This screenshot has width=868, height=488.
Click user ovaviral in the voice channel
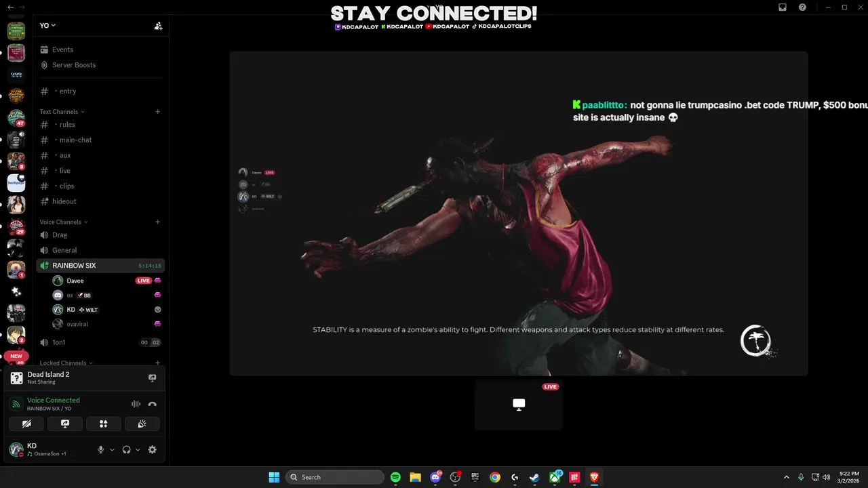(x=77, y=324)
